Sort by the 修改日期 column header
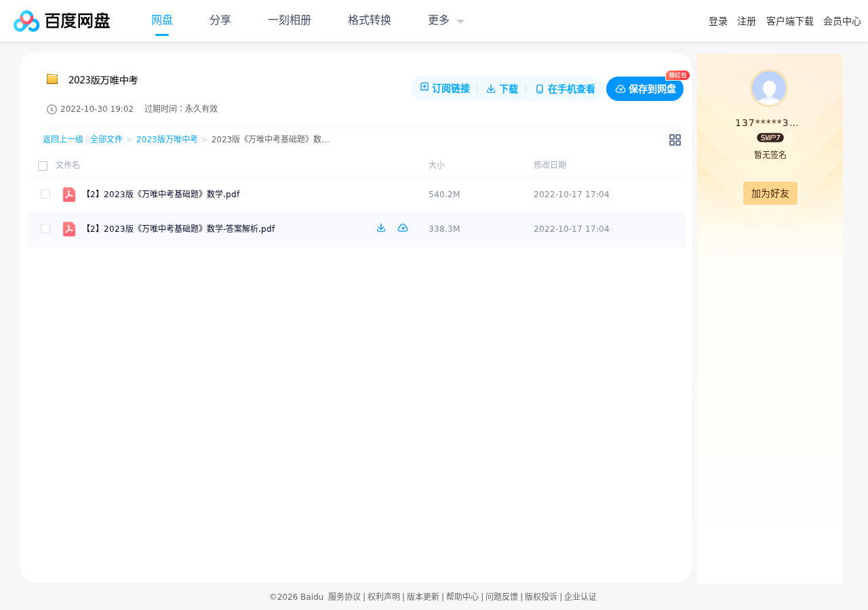Image resolution: width=868 pixels, height=610 pixels. click(x=550, y=165)
